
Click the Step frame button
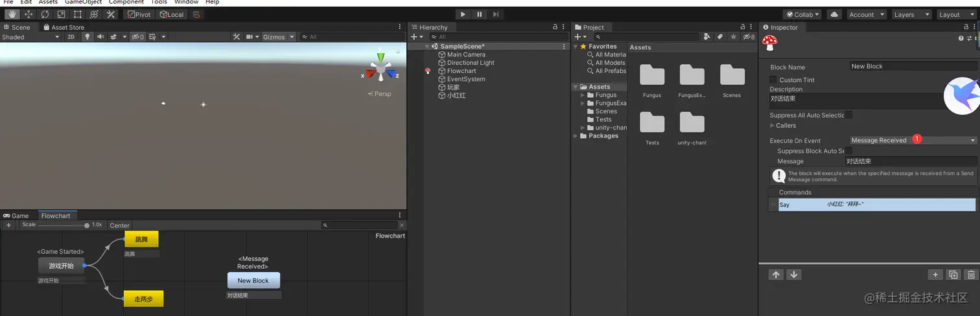[x=496, y=14]
